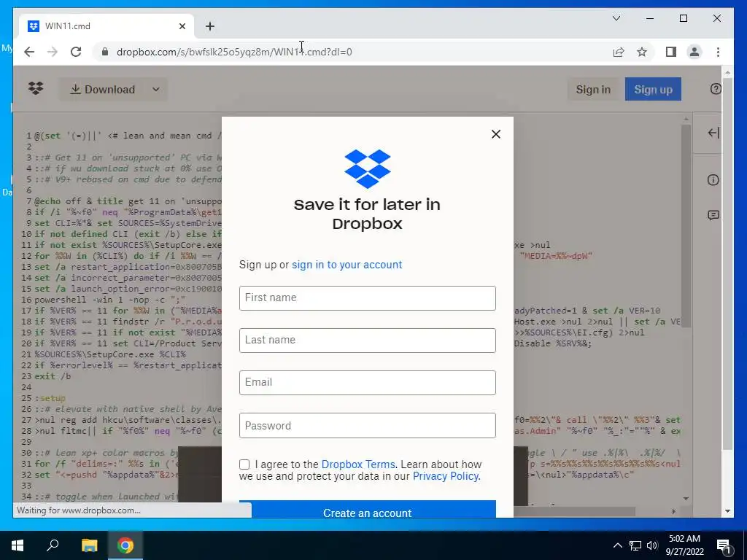Click the Sign in button
The width and height of the screenshot is (747, 560).
pyautogui.click(x=593, y=90)
